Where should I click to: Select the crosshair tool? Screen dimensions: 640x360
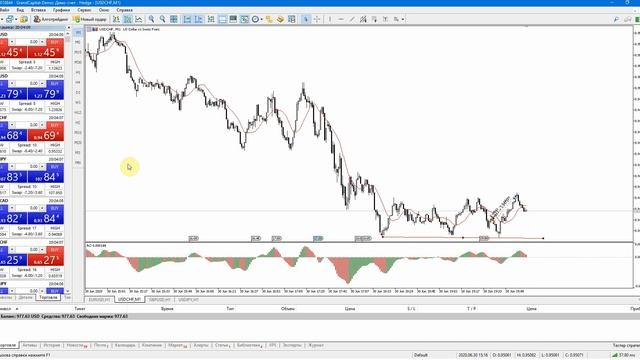(x=317, y=19)
